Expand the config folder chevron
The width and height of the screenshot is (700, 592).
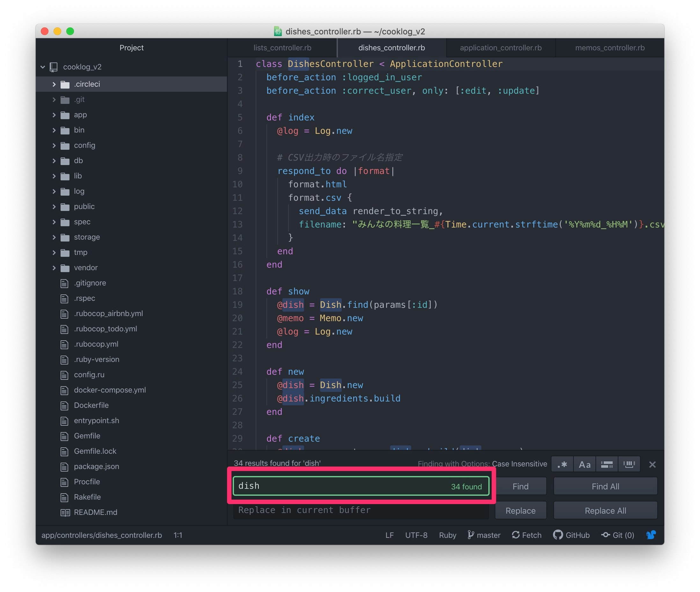point(54,145)
